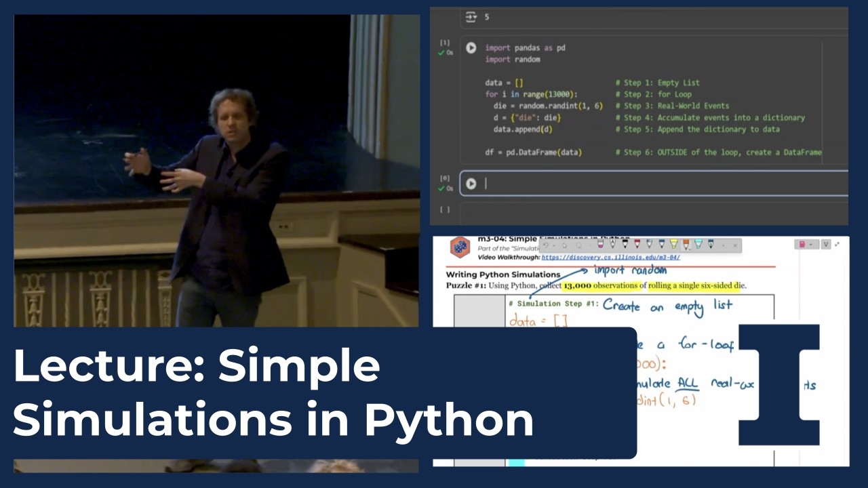Toggle the output icon beside result 5
This screenshot has height=488, width=868.
pos(471,17)
